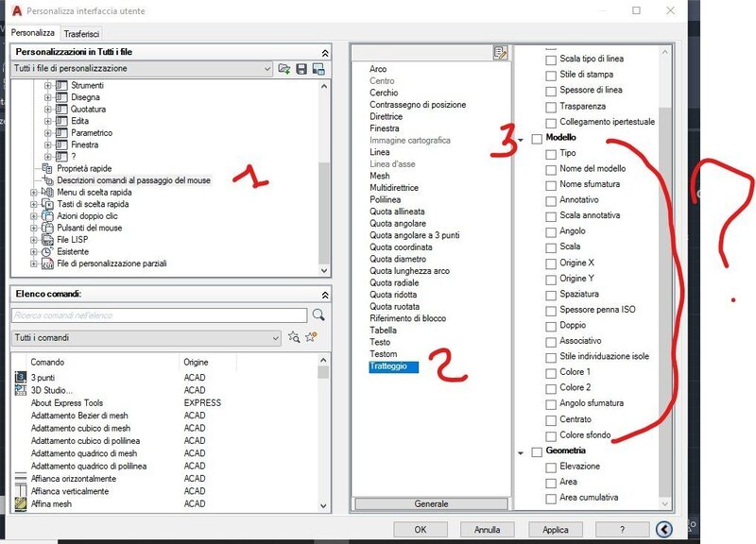Screen dimensions: 756x544
Task: Click the Annulla button
Action: tap(488, 530)
